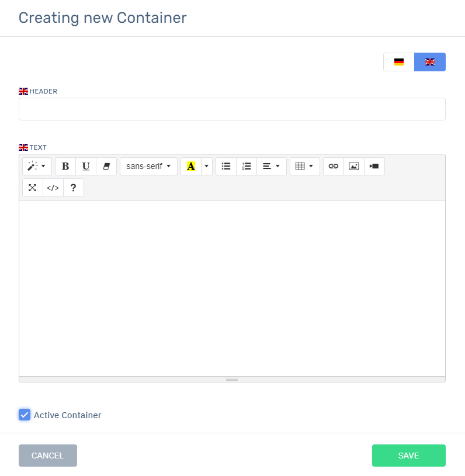Open the sans-serif font family dropdown
Screen dimensions: 465x476
148,166
